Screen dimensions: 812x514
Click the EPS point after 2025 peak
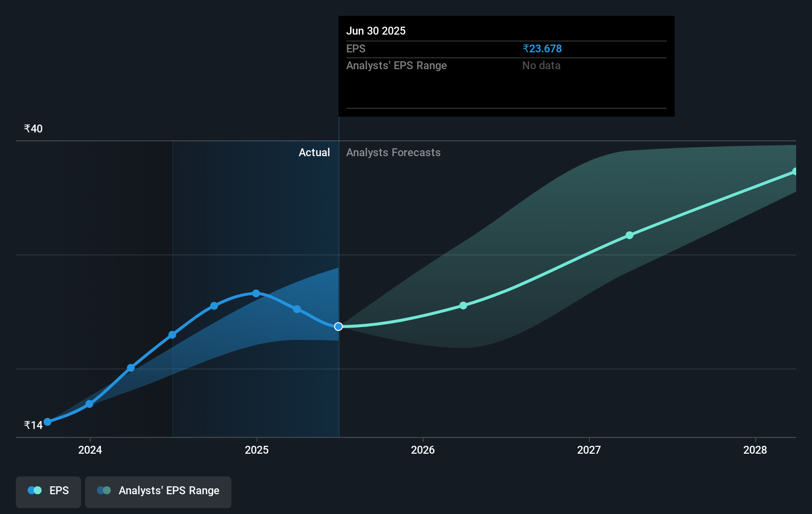(x=297, y=309)
